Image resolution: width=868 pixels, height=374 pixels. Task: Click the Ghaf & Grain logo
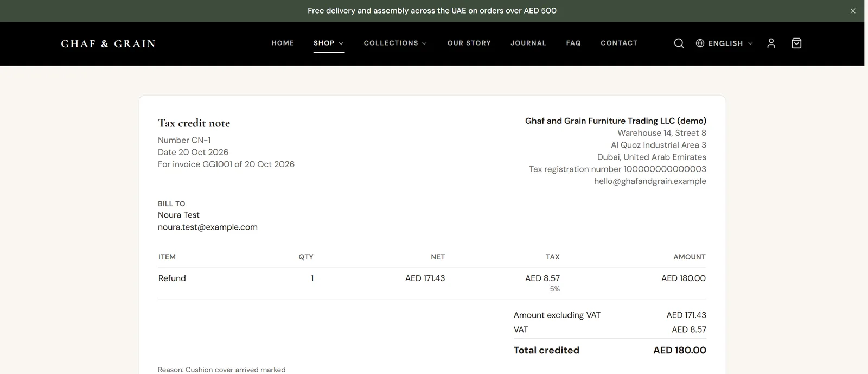pyautogui.click(x=108, y=43)
